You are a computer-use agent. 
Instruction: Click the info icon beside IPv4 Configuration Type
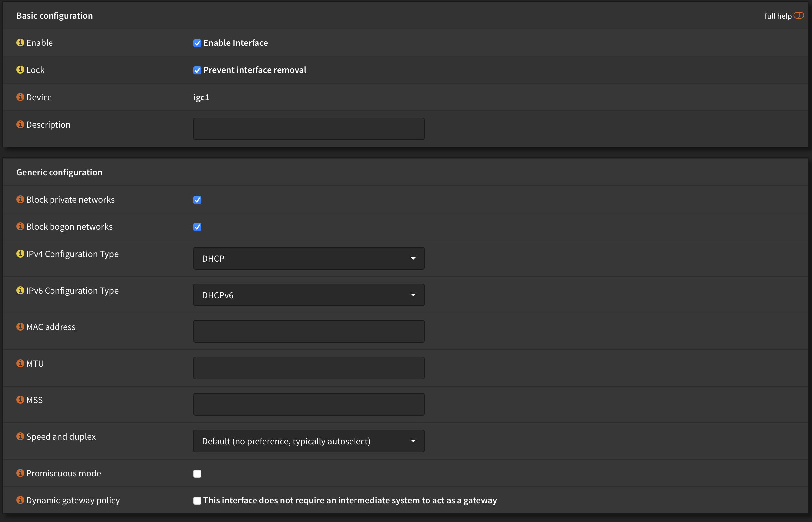coord(20,254)
